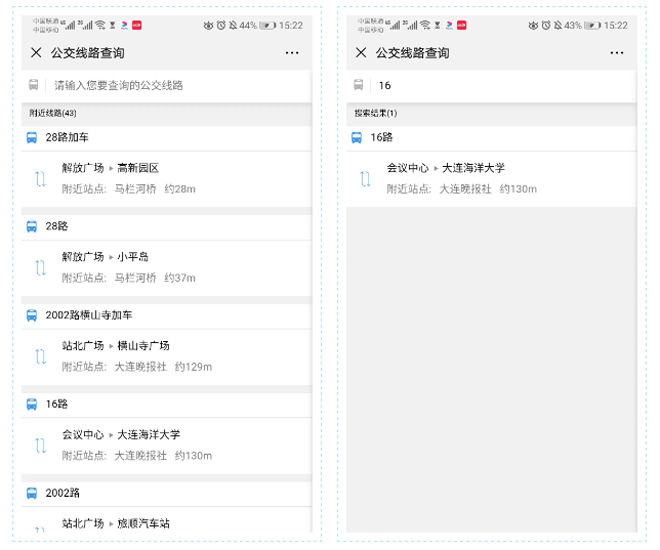Click bus icon beside 2002路横山寺加车 header

tap(32, 315)
